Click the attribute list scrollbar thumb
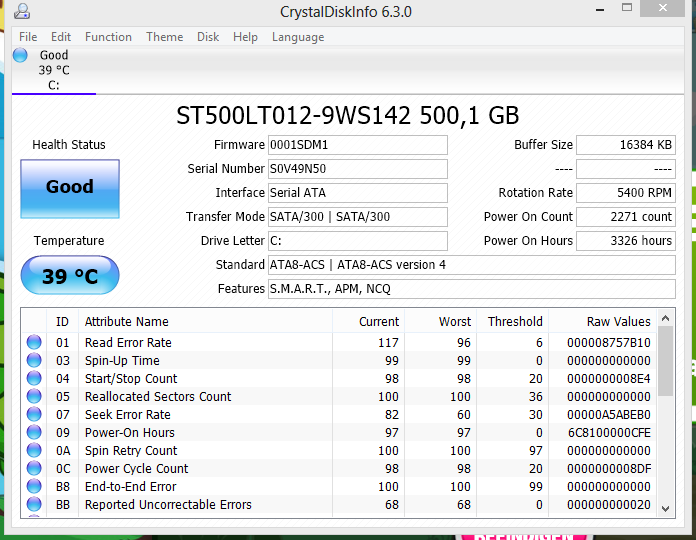Screen dimensions: 696x540 pos(665,361)
